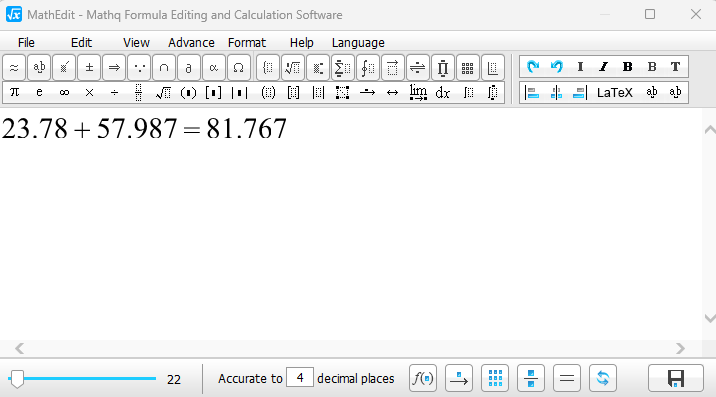The height and width of the screenshot is (397, 716).
Task: Click the bottom arrow-with-box button
Action: point(459,378)
